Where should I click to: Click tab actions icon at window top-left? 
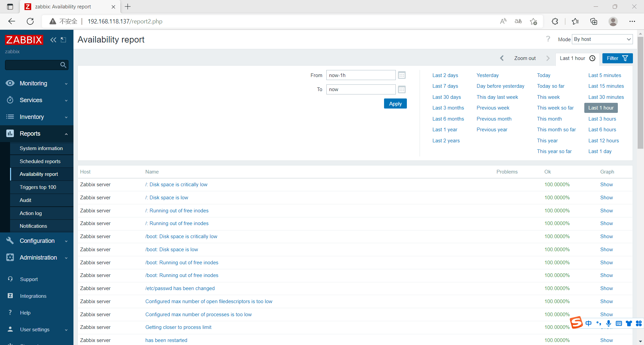pos(10,7)
